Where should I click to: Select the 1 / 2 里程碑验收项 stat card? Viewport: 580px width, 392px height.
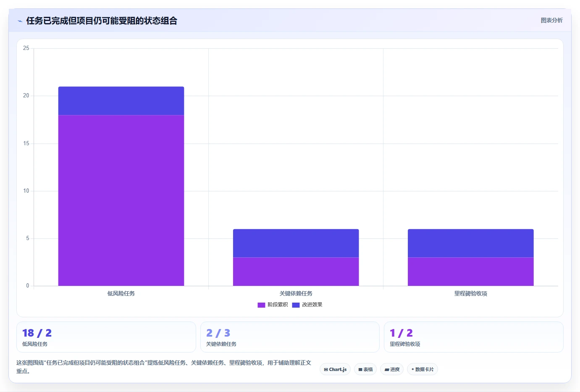(474, 337)
